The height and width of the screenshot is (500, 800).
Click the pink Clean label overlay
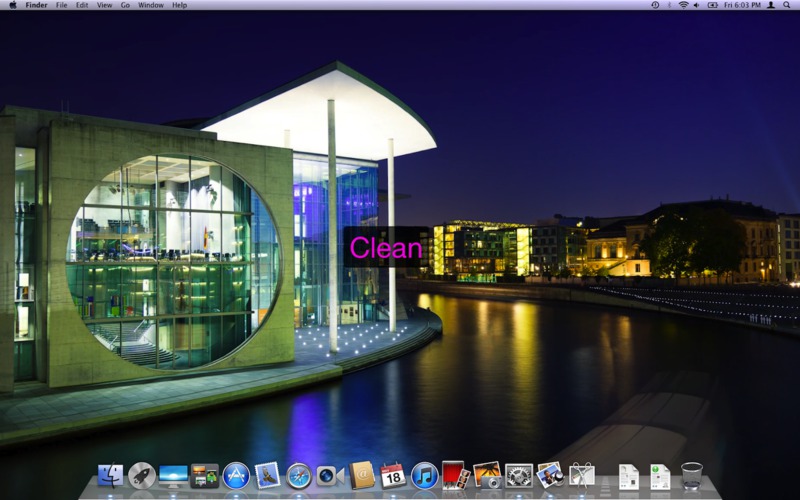[x=385, y=247]
